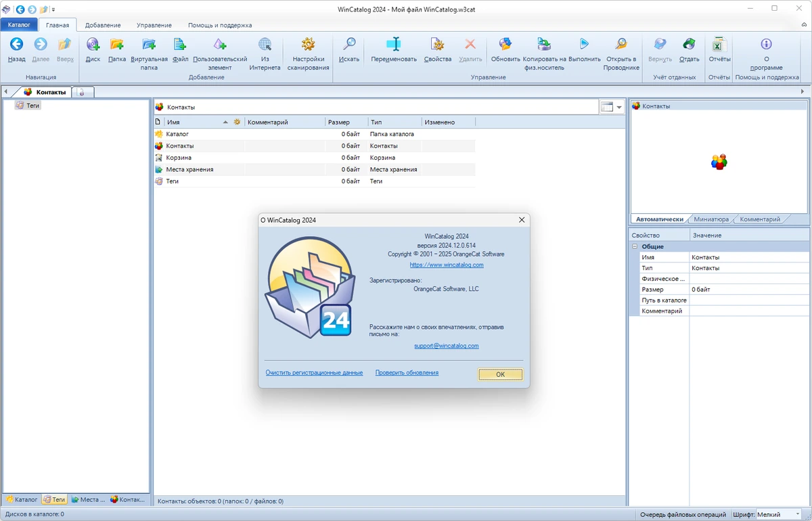Click the Из Интернета globe icon

click(x=265, y=45)
